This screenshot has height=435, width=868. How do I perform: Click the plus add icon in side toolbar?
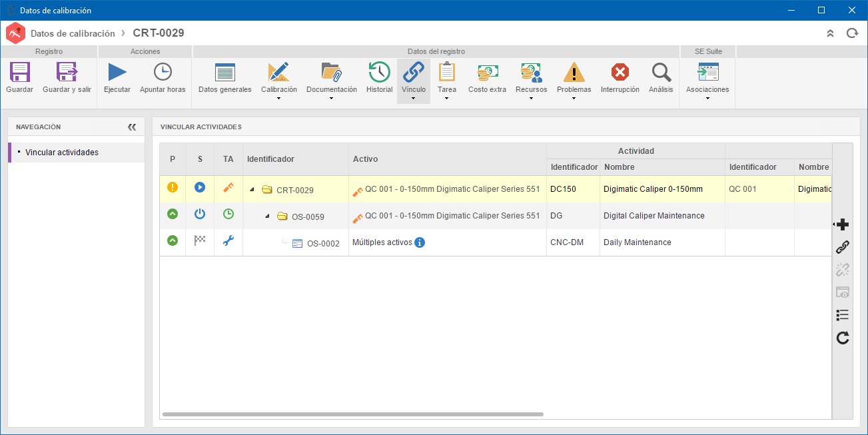pos(843,224)
